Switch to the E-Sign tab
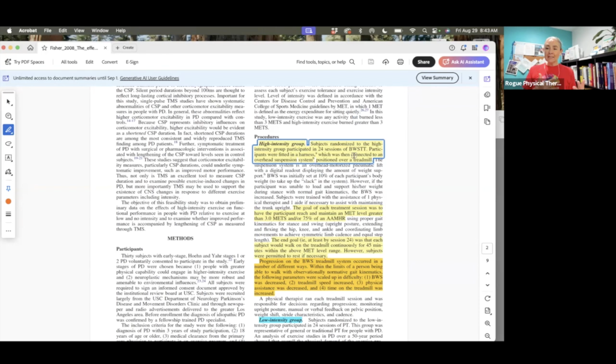The image size is (616, 364). pyautogui.click(x=132, y=62)
